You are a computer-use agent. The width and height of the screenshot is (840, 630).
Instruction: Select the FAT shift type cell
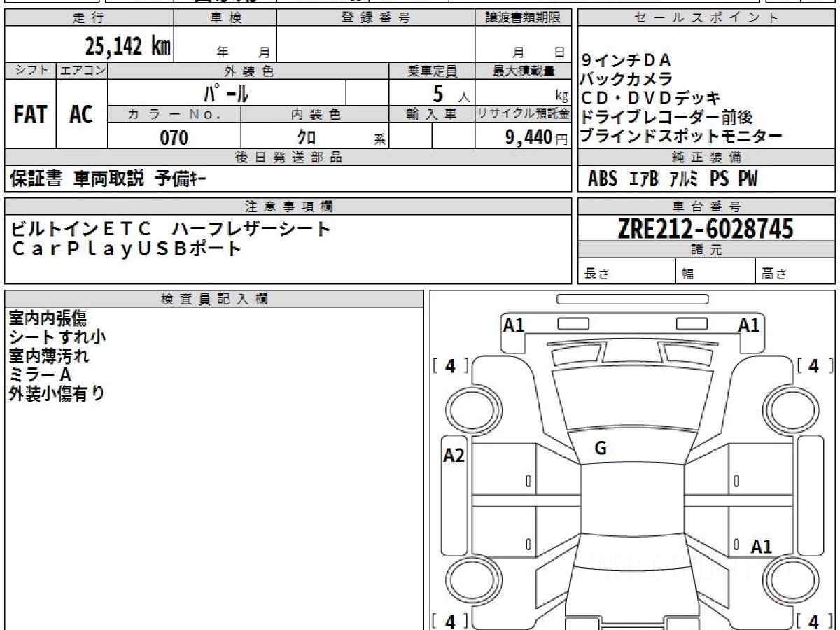[30, 115]
